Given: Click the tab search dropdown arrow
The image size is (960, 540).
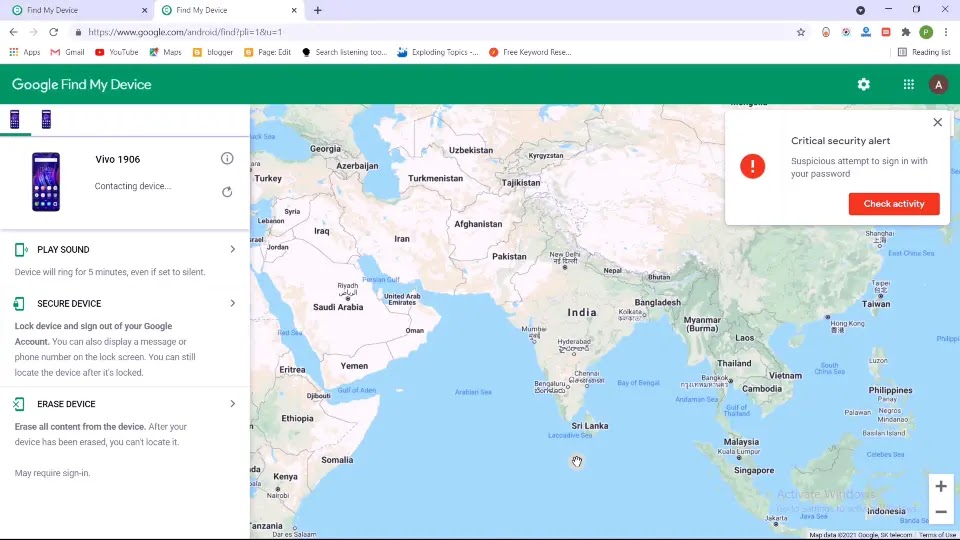Looking at the screenshot, I should pyautogui.click(x=860, y=10).
